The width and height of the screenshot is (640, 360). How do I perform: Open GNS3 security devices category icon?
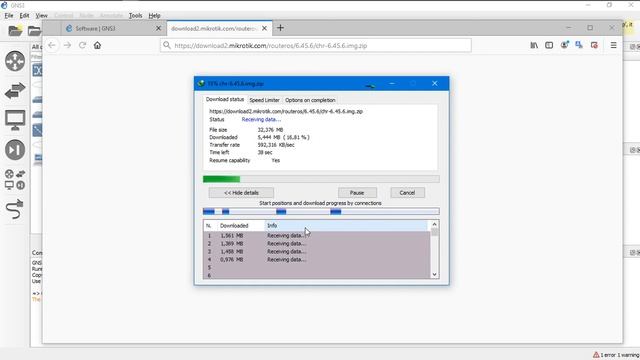[x=15, y=150]
